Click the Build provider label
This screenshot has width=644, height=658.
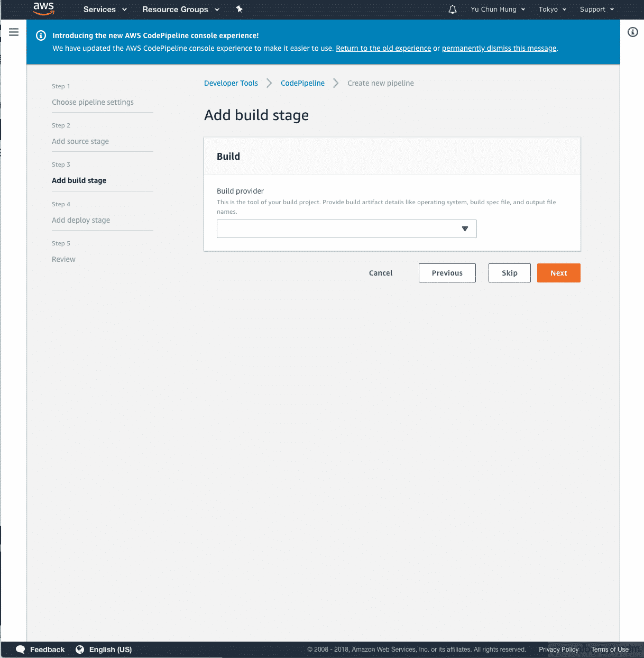point(240,191)
